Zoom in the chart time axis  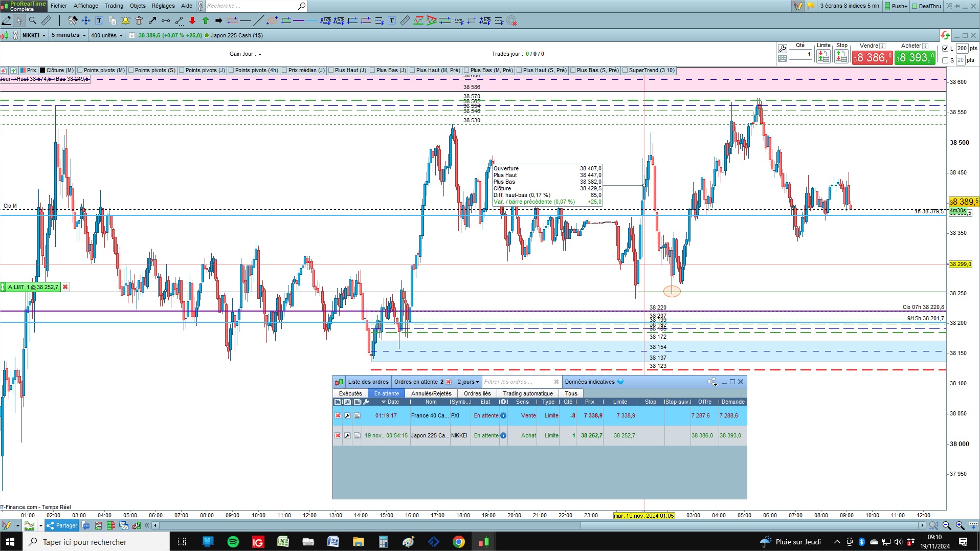click(960, 525)
